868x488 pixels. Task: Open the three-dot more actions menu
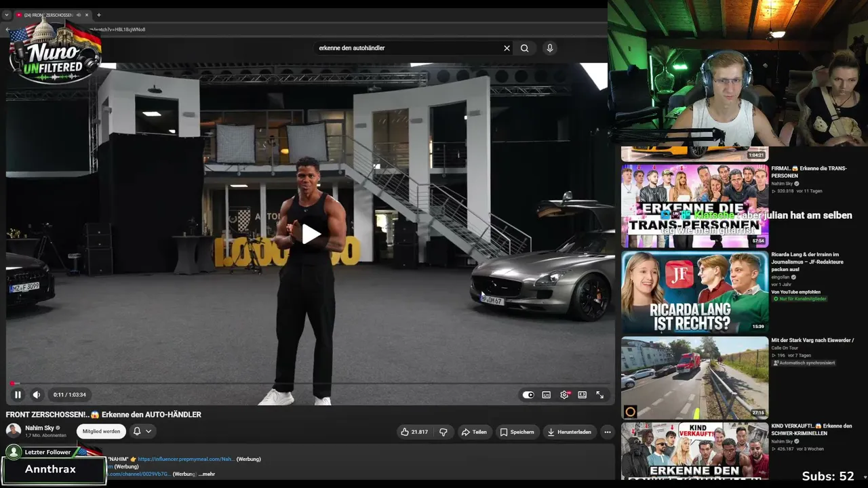[x=608, y=432]
